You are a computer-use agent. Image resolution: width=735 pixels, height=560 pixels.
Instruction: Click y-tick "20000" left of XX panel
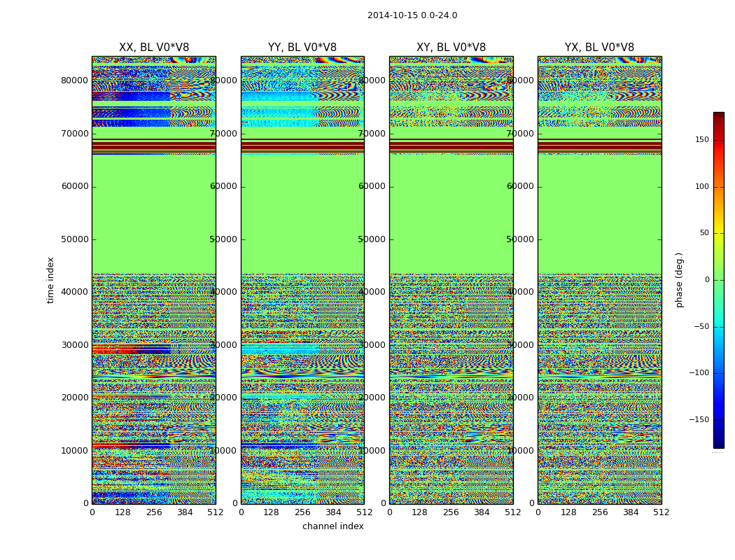tap(74, 398)
